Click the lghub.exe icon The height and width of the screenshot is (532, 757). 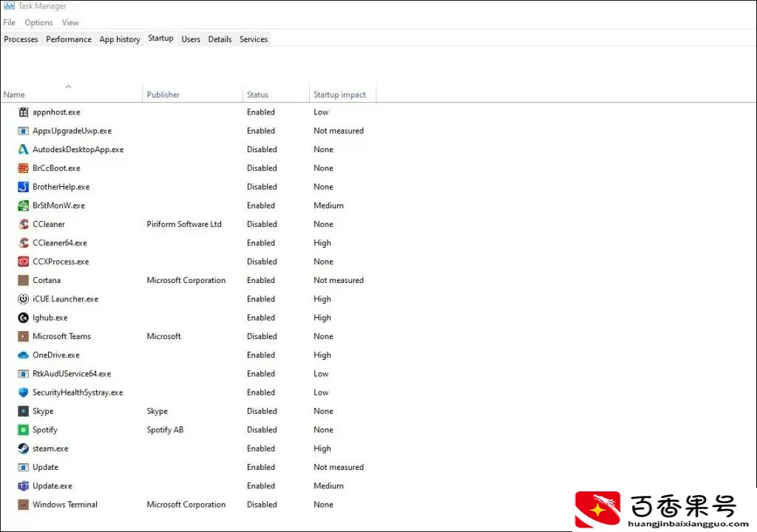(x=23, y=318)
